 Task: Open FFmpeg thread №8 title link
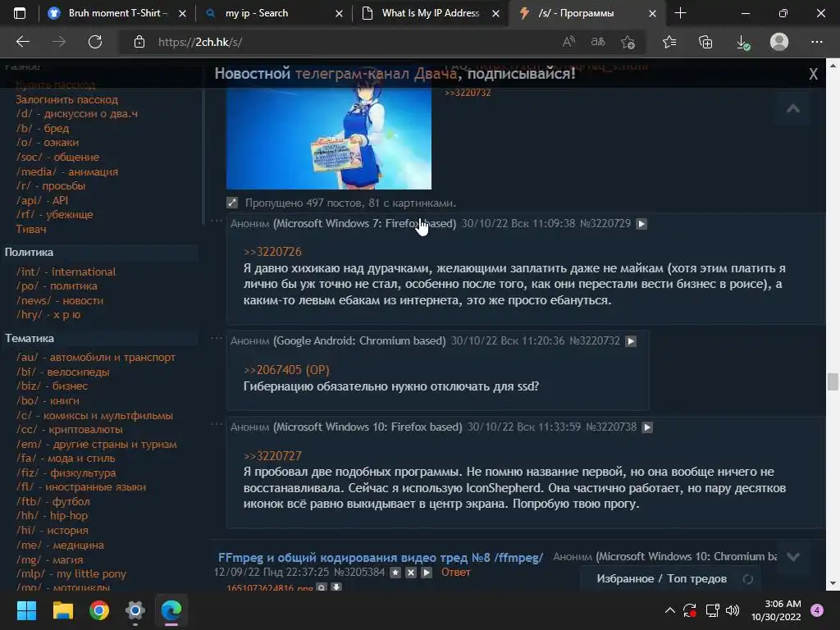(x=381, y=558)
